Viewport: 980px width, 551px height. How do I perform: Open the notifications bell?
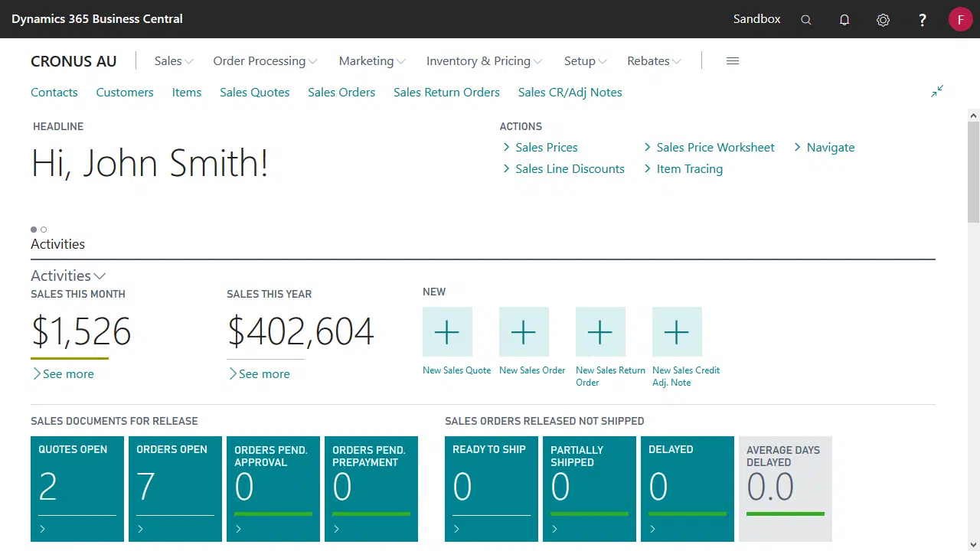844,20
